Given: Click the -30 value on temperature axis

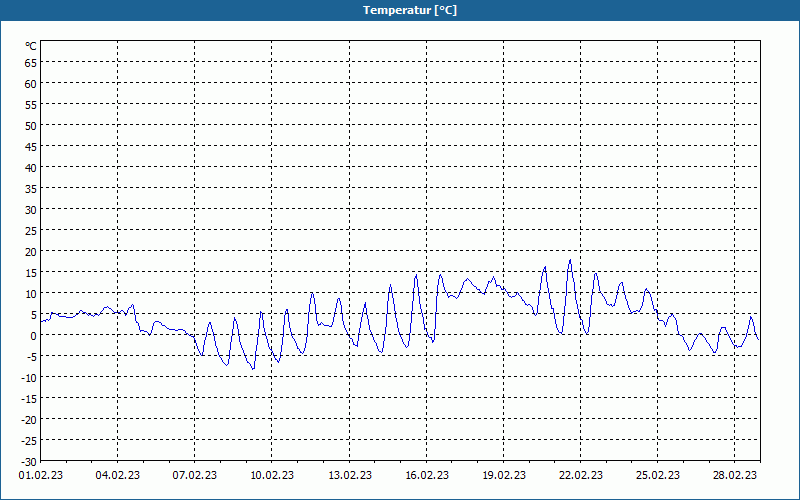Looking at the screenshot, I should [29, 462].
